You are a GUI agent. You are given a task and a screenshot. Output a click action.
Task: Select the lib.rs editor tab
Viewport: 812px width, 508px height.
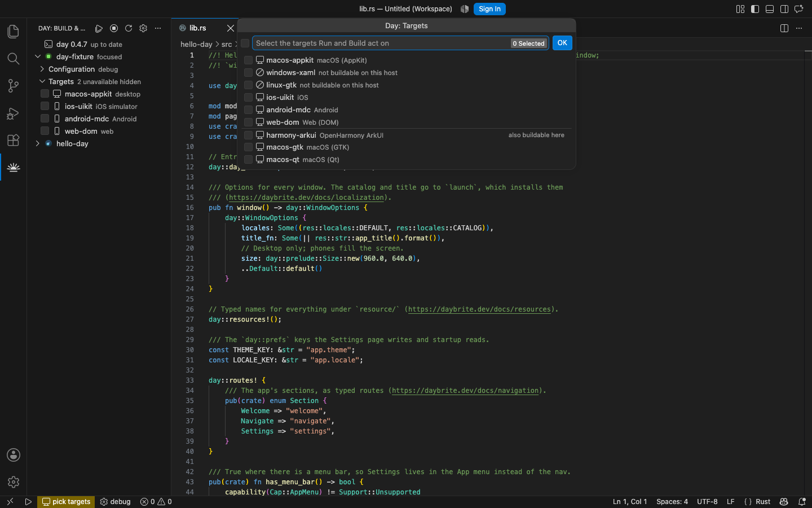[x=204, y=28]
